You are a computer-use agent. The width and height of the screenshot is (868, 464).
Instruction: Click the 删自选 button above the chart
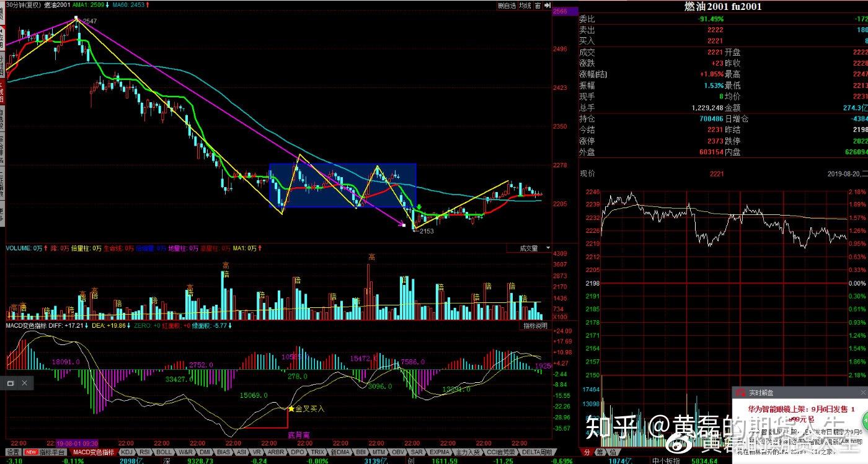pyautogui.click(x=507, y=6)
